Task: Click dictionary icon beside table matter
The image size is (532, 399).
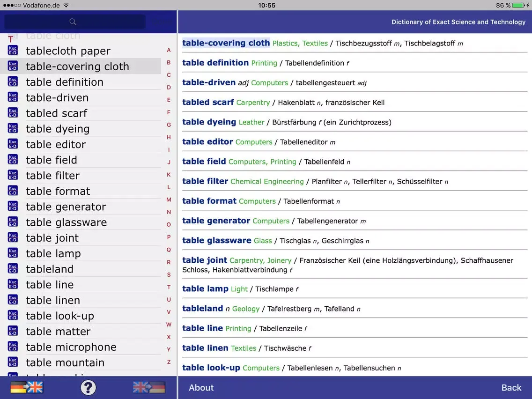Action: click(13, 331)
